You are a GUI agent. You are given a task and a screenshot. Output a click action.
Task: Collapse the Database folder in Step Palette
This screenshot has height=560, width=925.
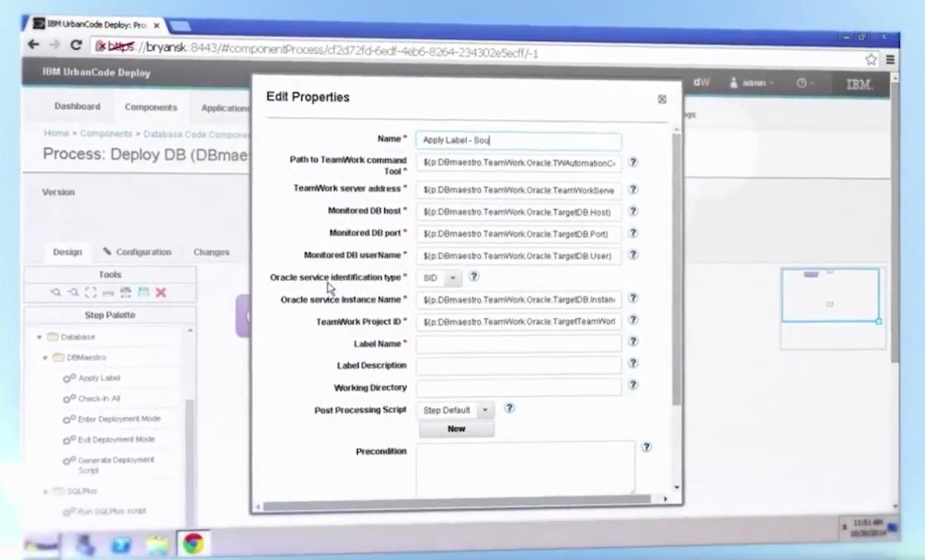click(x=40, y=337)
